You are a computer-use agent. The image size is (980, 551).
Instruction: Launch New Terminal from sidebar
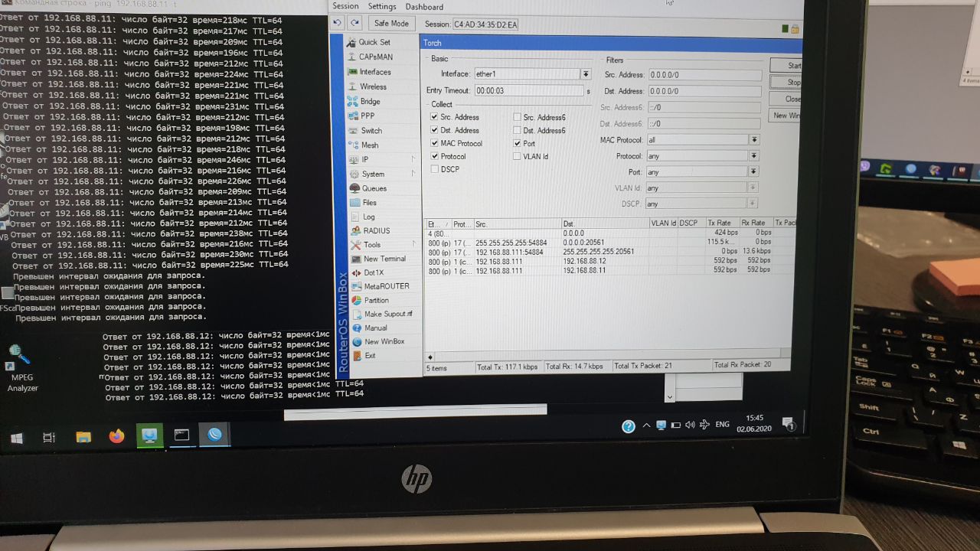coord(384,259)
